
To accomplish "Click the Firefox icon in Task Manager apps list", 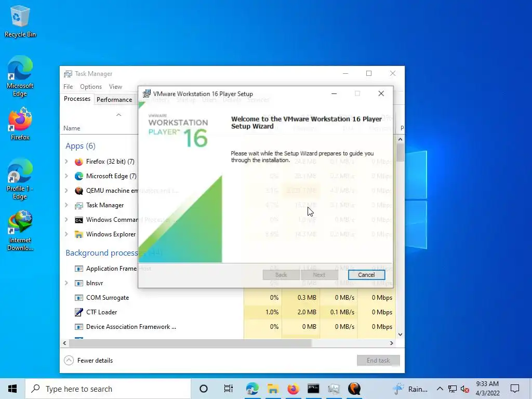I will (79, 162).
